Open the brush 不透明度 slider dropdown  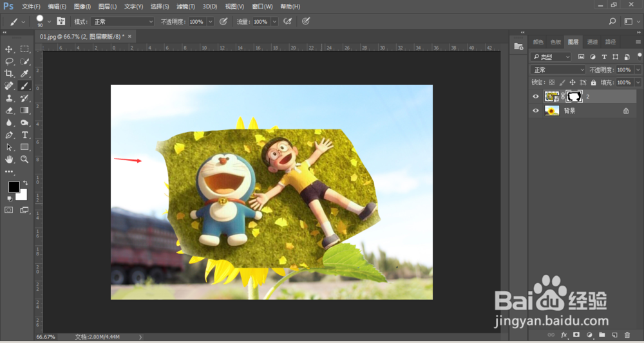[211, 22]
